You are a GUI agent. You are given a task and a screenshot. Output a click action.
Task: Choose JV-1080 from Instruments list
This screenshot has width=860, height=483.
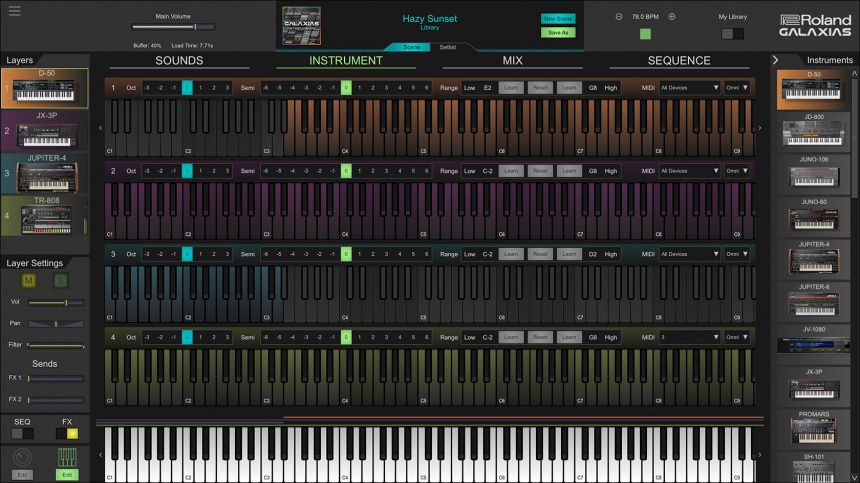[x=813, y=344]
